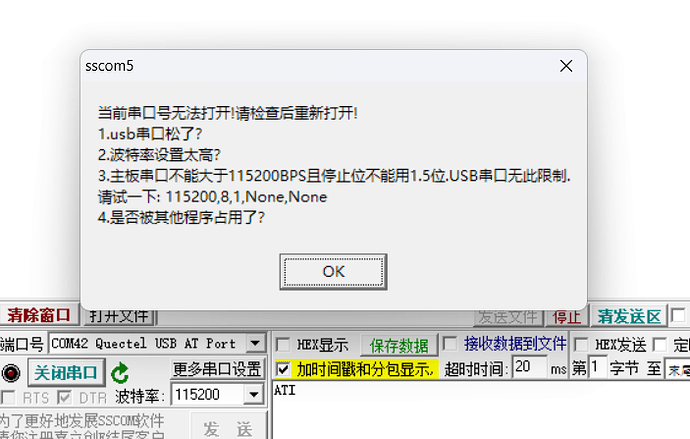Click the 发送 send button
The height and width of the screenshot is (439, 690).
click(x=228, y=428)
